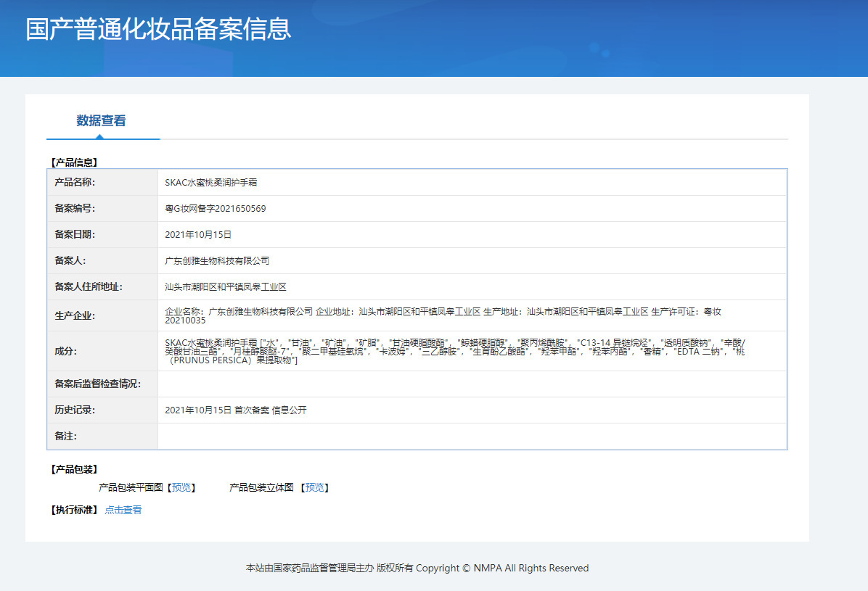Click the NMPA copyright footer text
This screenshot has width=868, height=591.
click(417, 568)
